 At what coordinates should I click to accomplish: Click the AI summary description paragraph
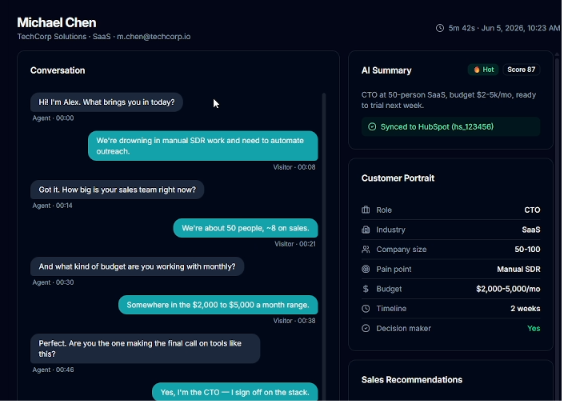coord(448,100)
